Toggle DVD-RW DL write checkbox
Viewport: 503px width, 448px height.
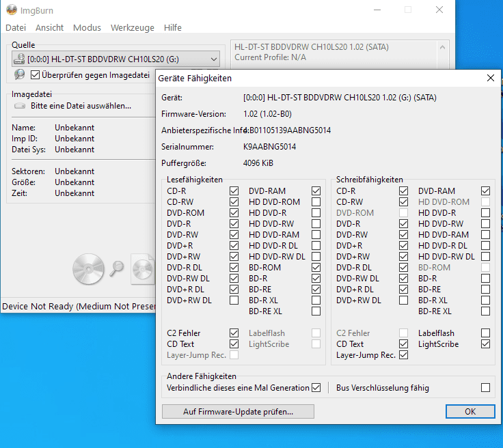click(x=403, y=278)
